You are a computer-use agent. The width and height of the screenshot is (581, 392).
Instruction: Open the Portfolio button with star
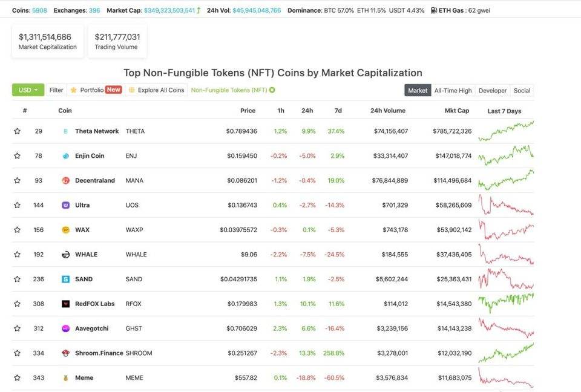[x=96, y=90]
